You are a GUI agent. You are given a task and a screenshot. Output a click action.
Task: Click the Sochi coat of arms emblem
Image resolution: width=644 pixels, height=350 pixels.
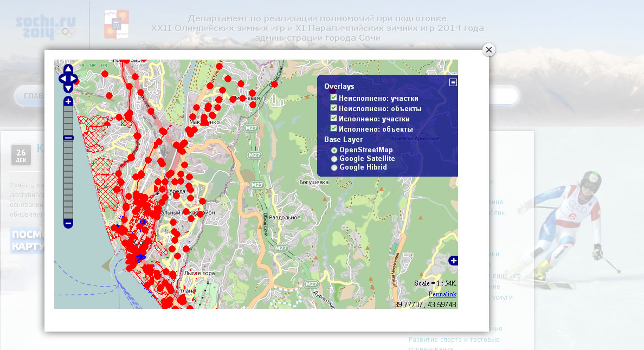point(116,24)
